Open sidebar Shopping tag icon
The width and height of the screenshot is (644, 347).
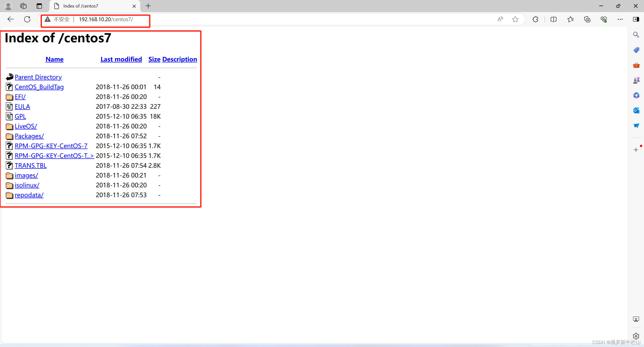[x=636, y=50]
